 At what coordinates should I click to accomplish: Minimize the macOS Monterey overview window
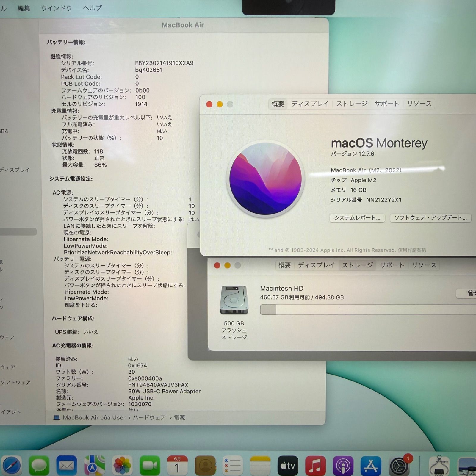[x=220, y=104]
